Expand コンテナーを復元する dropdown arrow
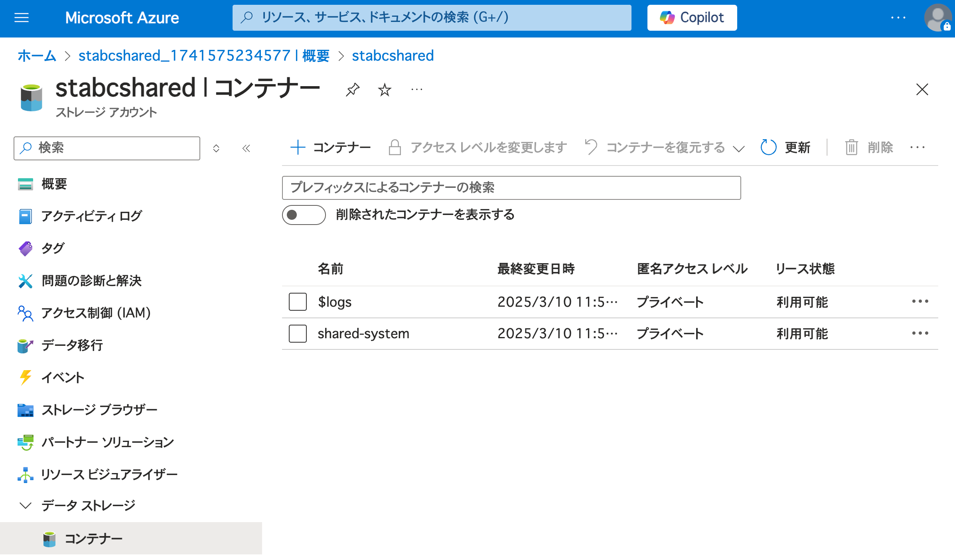Viewport: 955px width, 560px height. coord(739,149)
